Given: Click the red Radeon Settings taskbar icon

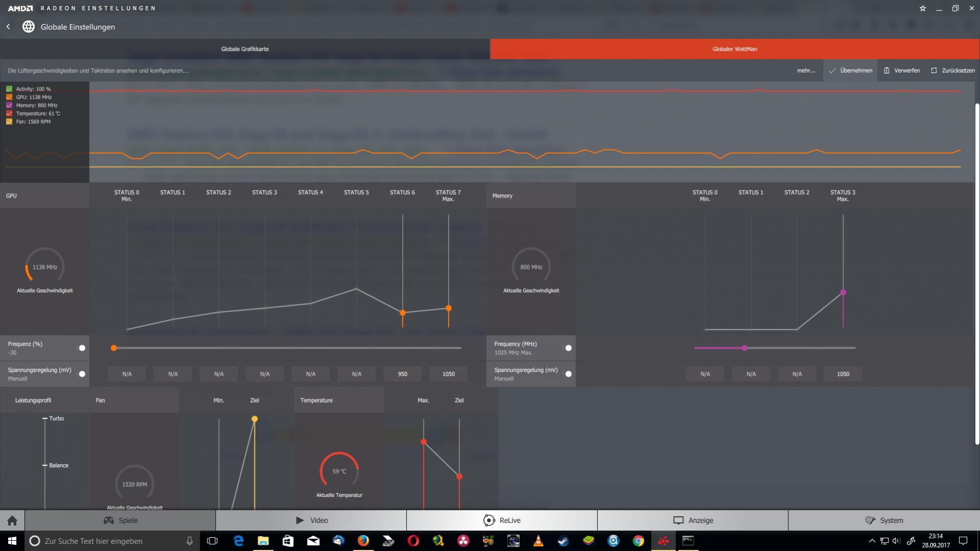Looking at the screenshot, I should click(664, 541).
